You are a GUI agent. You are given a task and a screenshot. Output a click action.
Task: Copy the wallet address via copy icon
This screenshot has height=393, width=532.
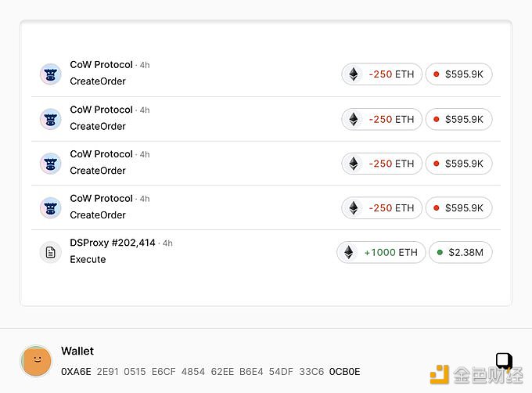[504, 361]
